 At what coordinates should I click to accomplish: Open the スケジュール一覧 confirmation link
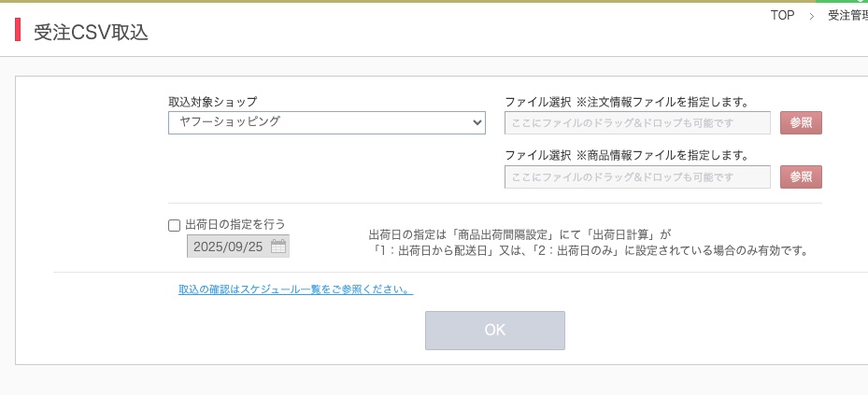point(295,289)
